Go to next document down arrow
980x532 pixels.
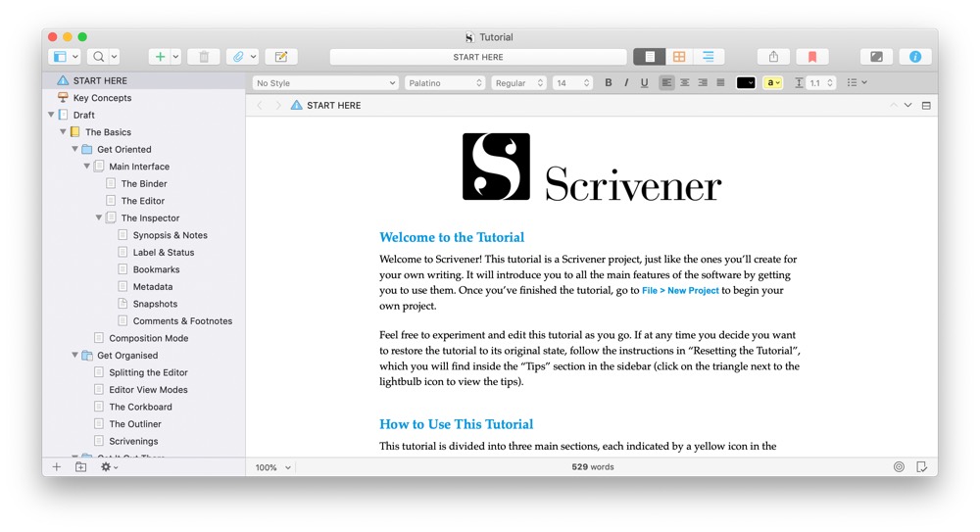click(x=908, y=106)
